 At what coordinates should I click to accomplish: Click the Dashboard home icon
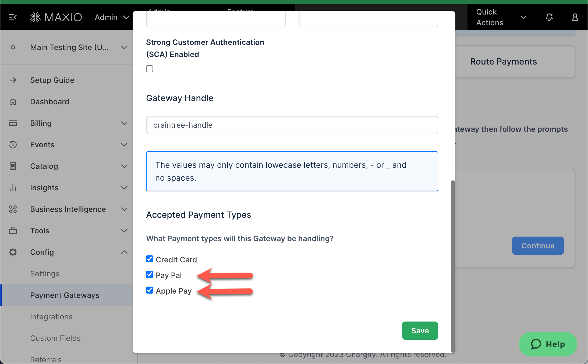pos(13,102)
